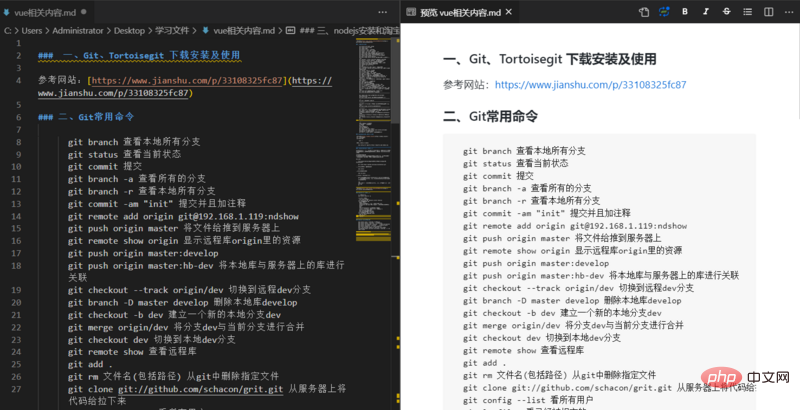This screenshot has height=410, width=800.
Task: Click editor line git checkout --track origin/dev
Action: point(189,290)
